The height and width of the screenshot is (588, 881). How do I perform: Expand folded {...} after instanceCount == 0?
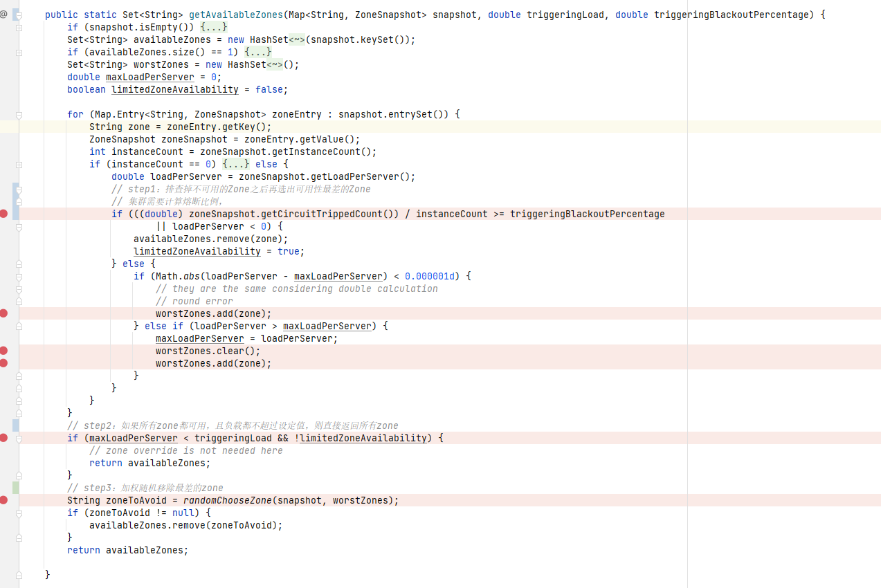click(235, 164)
